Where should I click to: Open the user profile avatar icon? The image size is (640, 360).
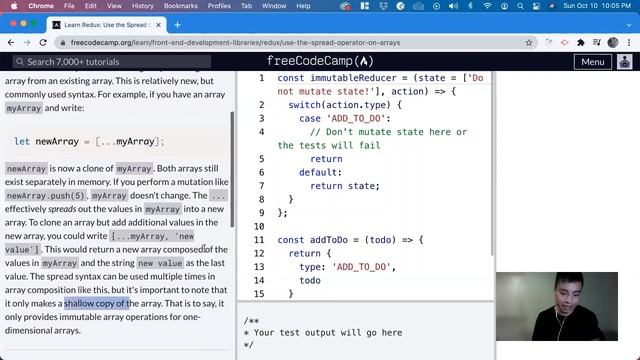coord(624,62)
